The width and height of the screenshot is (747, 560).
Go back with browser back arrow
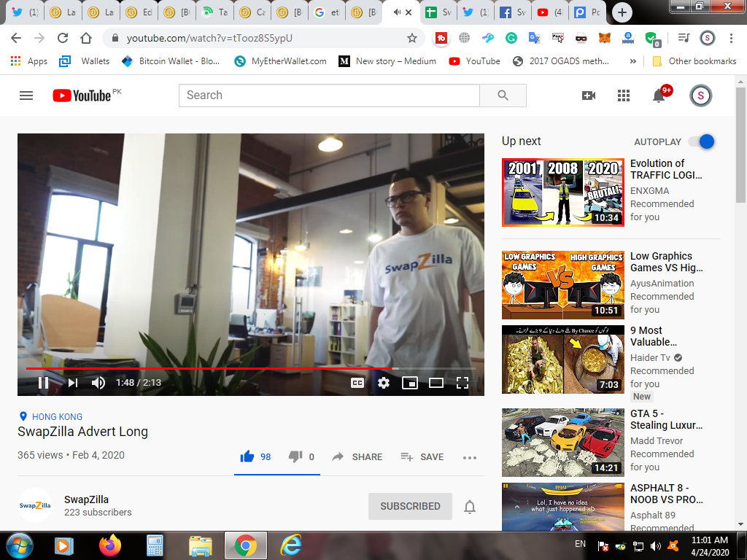[x=16, y=38]
